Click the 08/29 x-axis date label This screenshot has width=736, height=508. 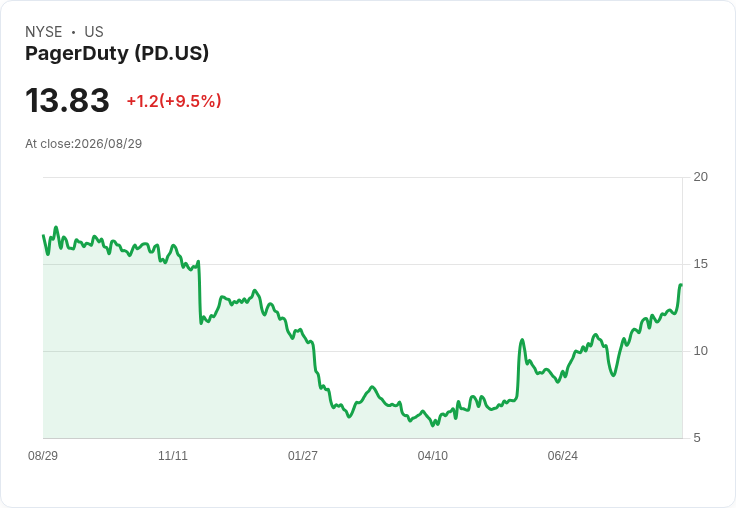(x=43, y=455)
